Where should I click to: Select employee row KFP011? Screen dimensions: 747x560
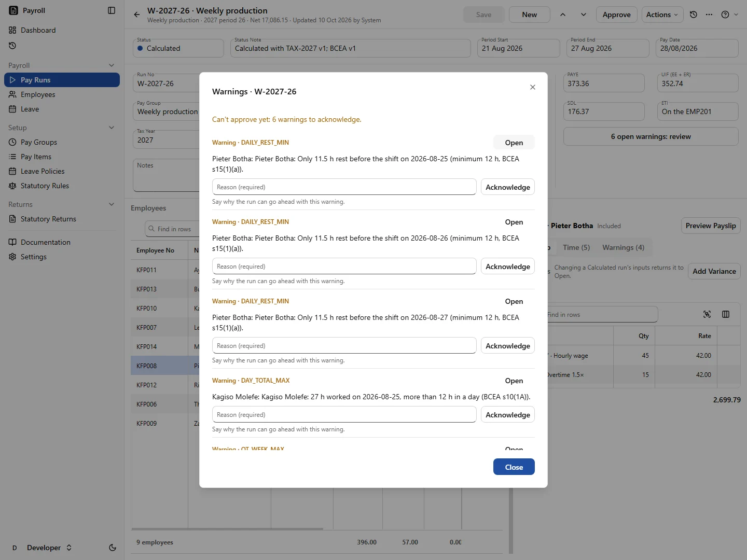click(165, 270)
